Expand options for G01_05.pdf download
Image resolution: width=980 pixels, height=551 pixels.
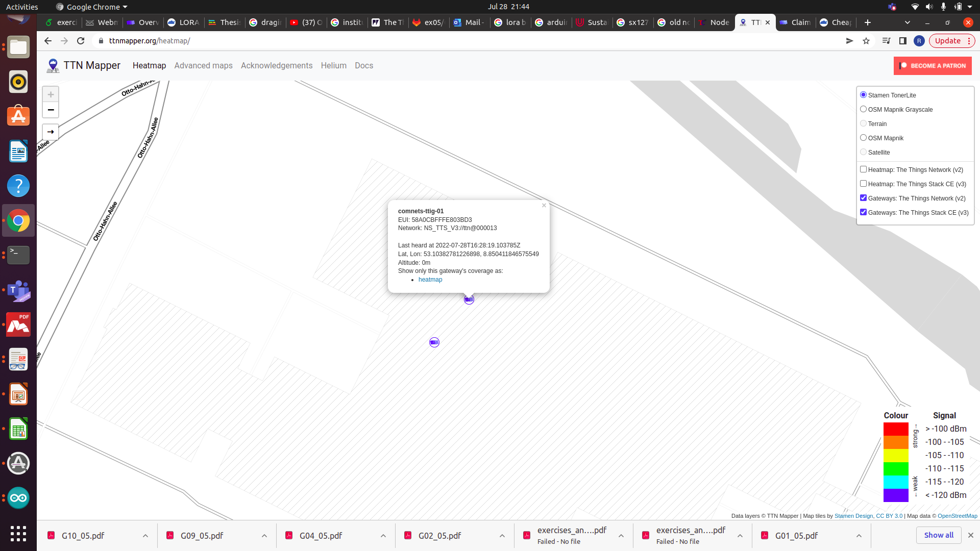(x=859, y=536)
